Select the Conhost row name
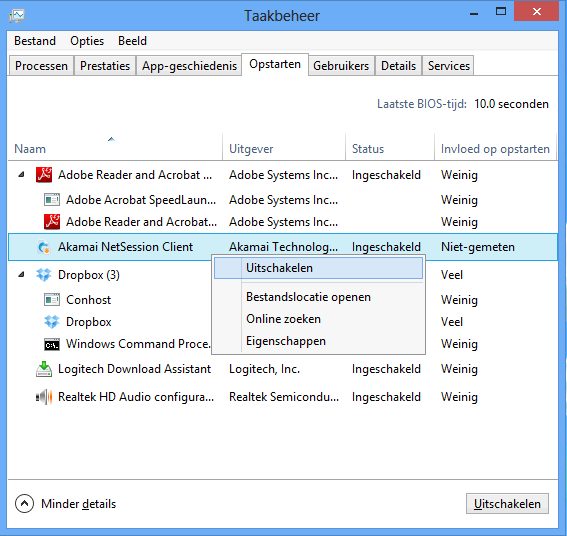This screenshot has height=536, width=567. coord(89,300)
